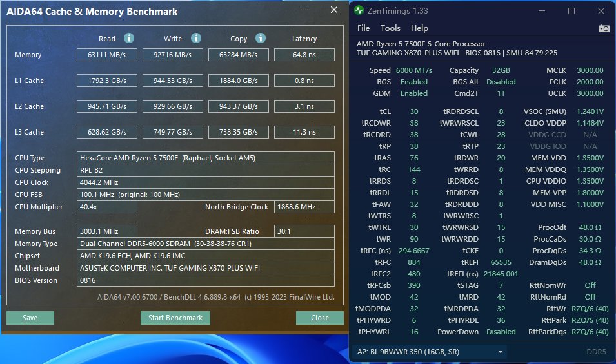The width and height of the screenshot is (616, 364).
Task: Click L1 Cache Read value 1792.3 GB/s
Action: point(107,81)
